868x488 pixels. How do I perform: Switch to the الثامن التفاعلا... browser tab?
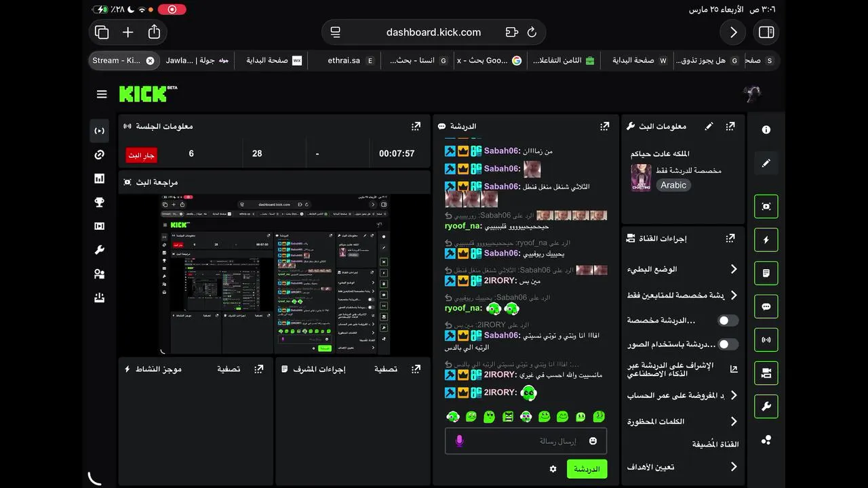(x=563, y=60)
